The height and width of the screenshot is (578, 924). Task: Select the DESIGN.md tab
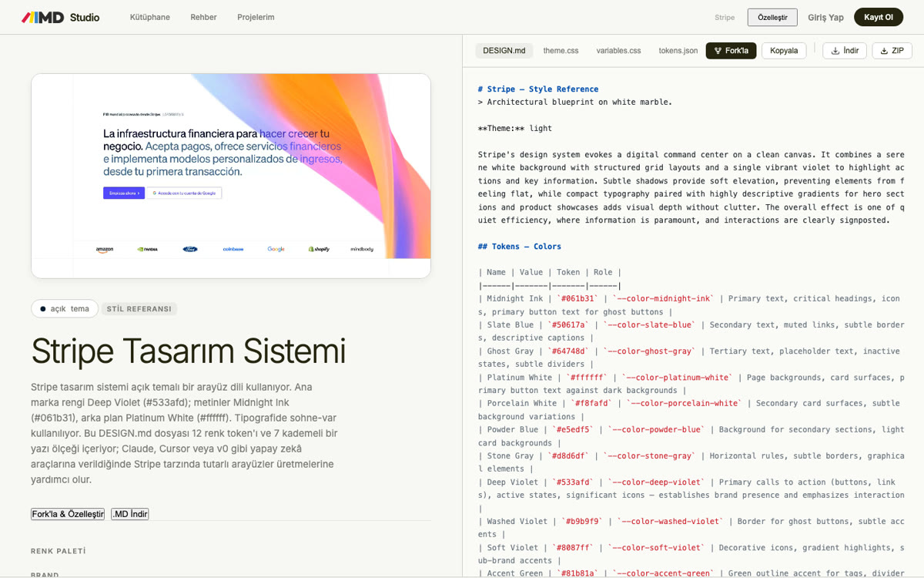504,51
